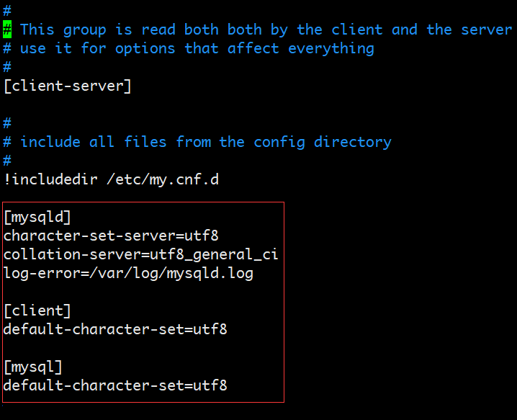The height and width of the screenshot is (420, 517).
Task: Click the collation-server=utf8_general_ci line
Action: click(x=141, y=255)
